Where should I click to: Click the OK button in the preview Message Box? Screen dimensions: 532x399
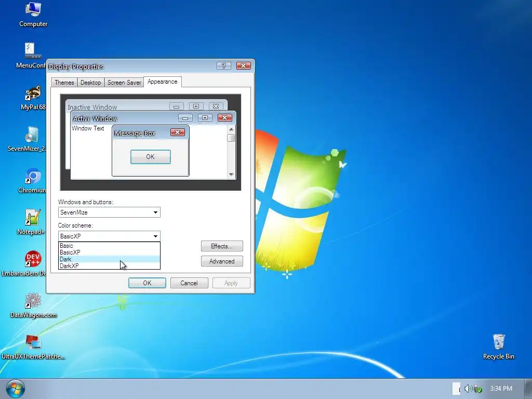(151, 157)
